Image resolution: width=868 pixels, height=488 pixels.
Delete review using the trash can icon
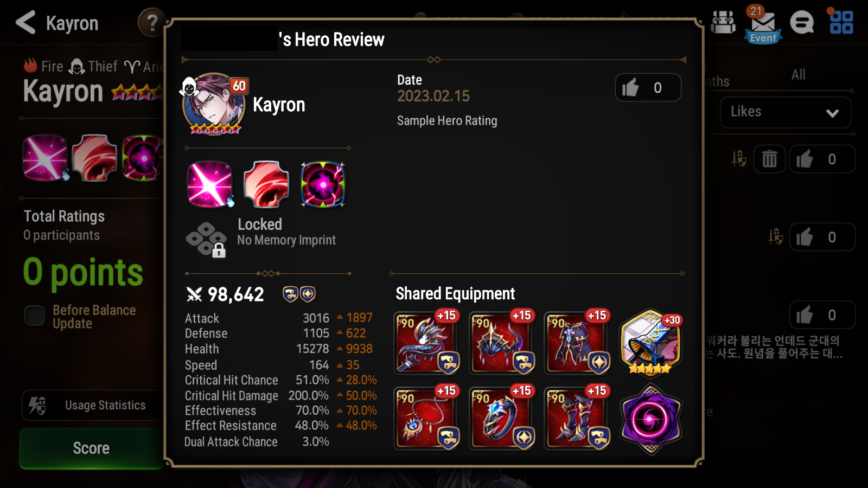pyautogui.click(x=769, y=159)
